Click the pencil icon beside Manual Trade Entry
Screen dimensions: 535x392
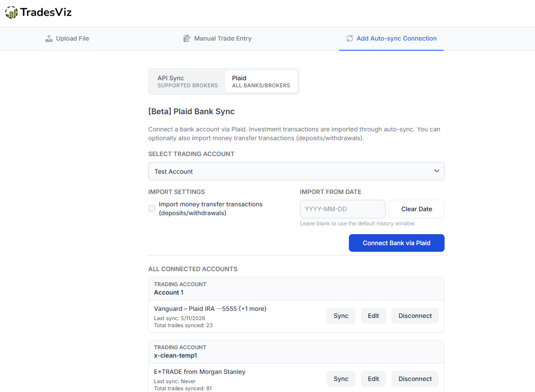(187, 38)
